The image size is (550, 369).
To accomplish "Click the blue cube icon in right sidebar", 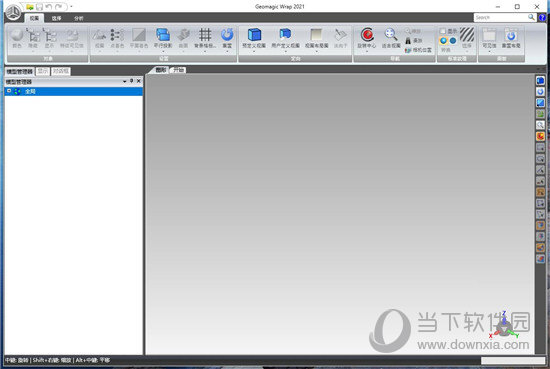I will pos(540,81).
